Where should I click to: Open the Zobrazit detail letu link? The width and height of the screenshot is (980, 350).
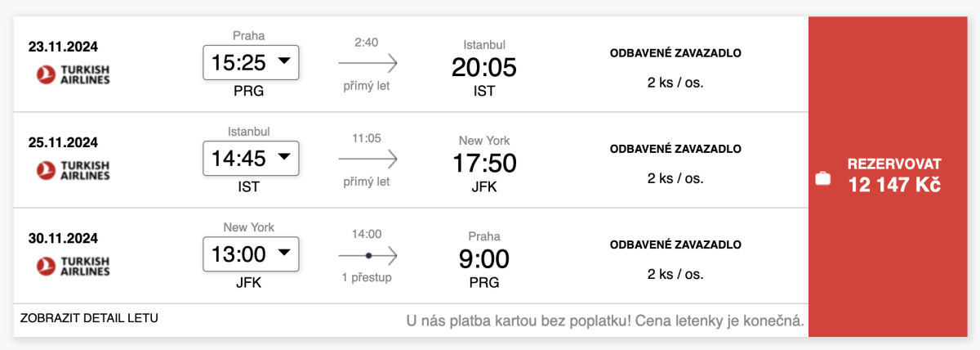(x=90, y=318)
